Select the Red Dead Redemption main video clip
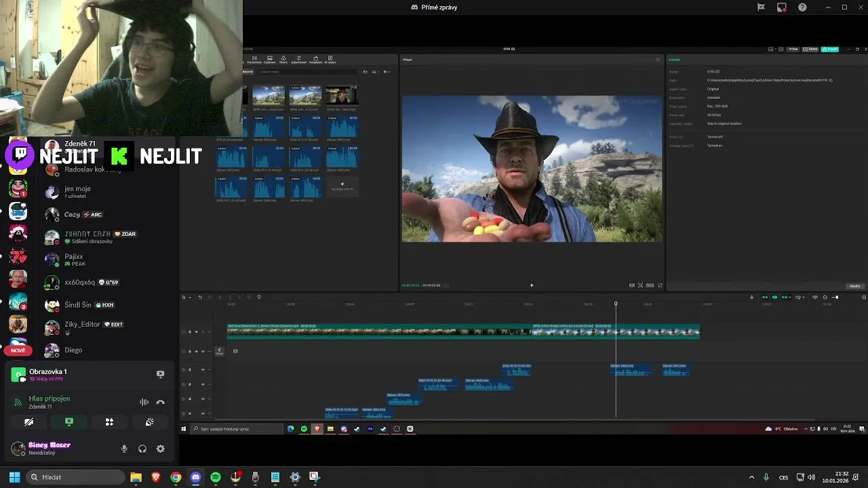Viewport: 868px width, 488px height. tap(379, 331)
